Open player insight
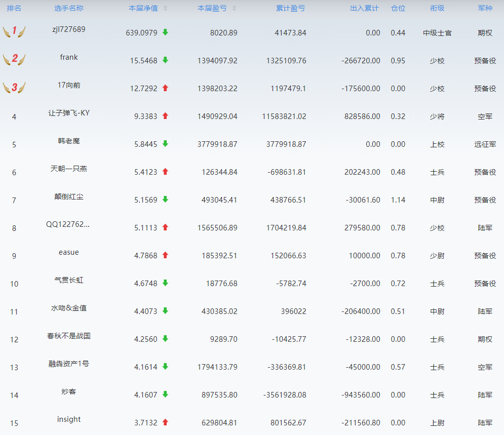Screen dimensions: 504x435 [69, 419]
